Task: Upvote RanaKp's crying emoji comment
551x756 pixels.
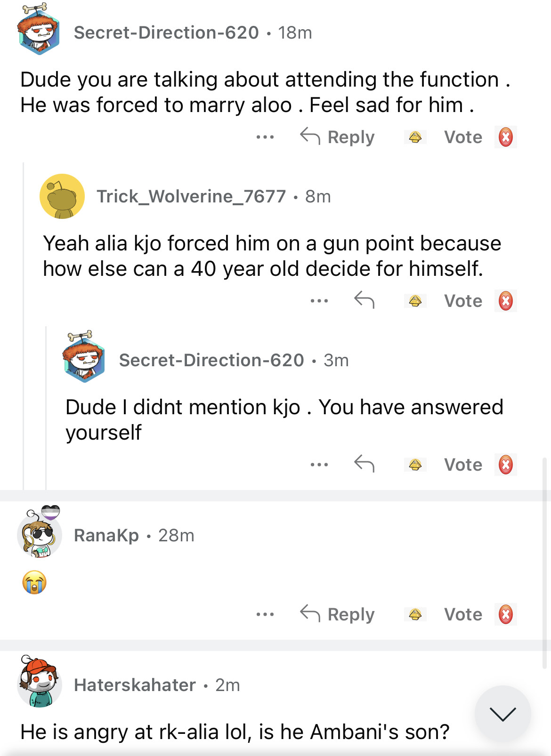Action: (415, 614)
